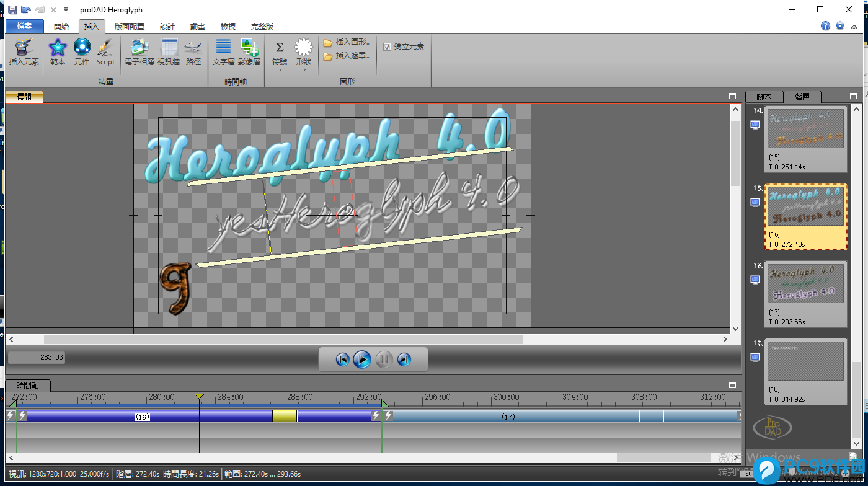Open the Script pen icon
The image size is (868, 486).
point(105,52)
